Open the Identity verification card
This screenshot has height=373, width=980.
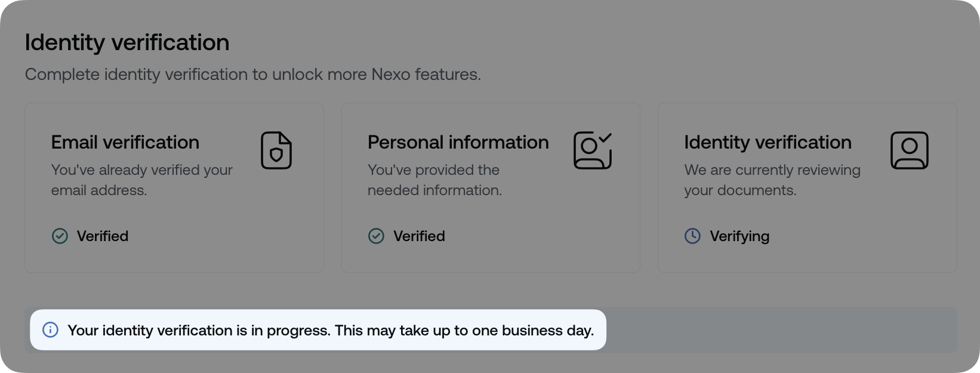pyautogui.click(x=807, y=187)
